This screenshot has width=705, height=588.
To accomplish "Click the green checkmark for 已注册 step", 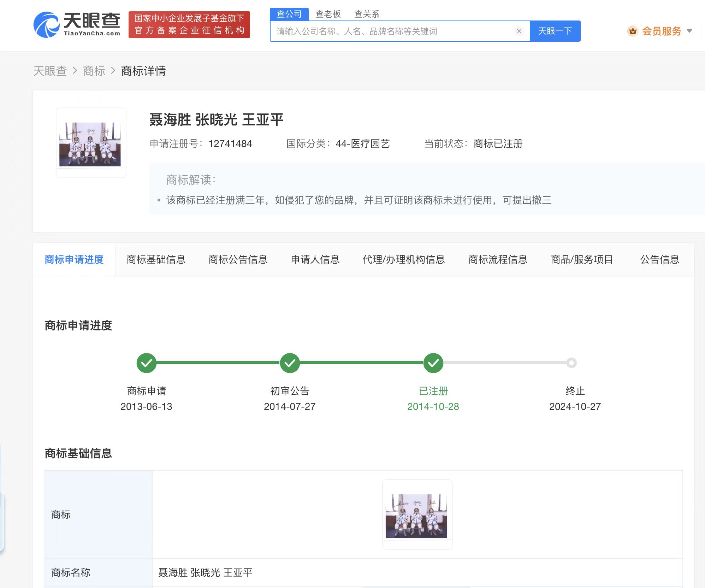I will click(433, 363).
